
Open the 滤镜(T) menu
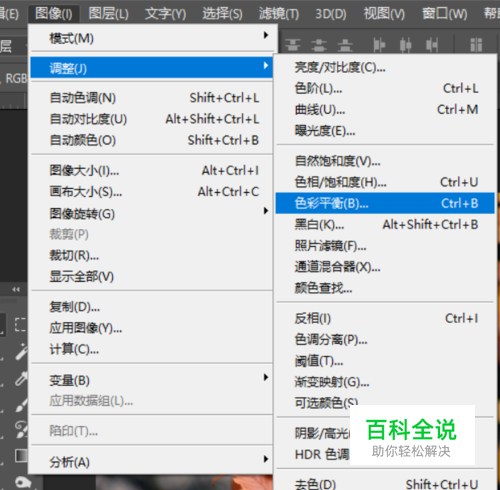pos(279,14)
